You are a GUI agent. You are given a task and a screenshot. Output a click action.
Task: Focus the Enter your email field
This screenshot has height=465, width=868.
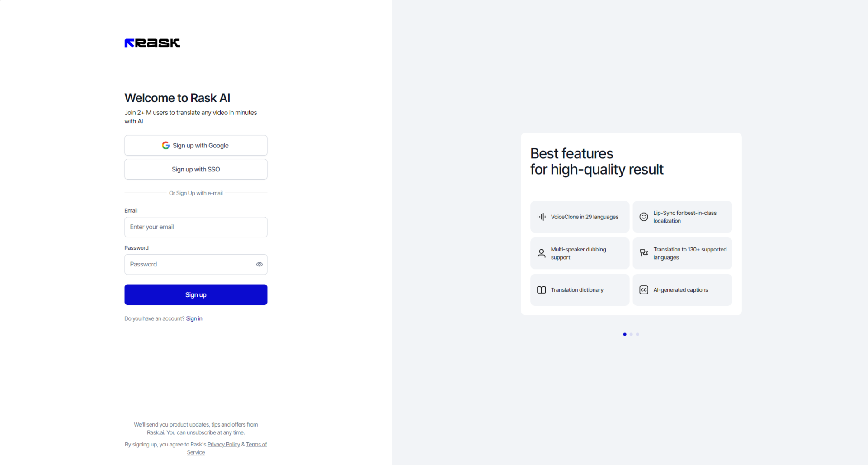click(196, 227)
